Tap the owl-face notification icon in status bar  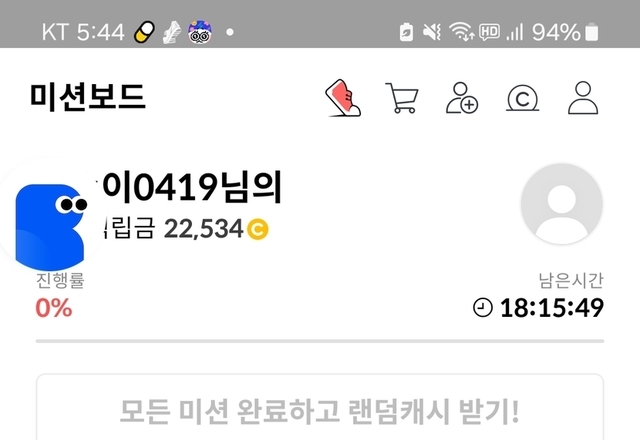[200, 32]
